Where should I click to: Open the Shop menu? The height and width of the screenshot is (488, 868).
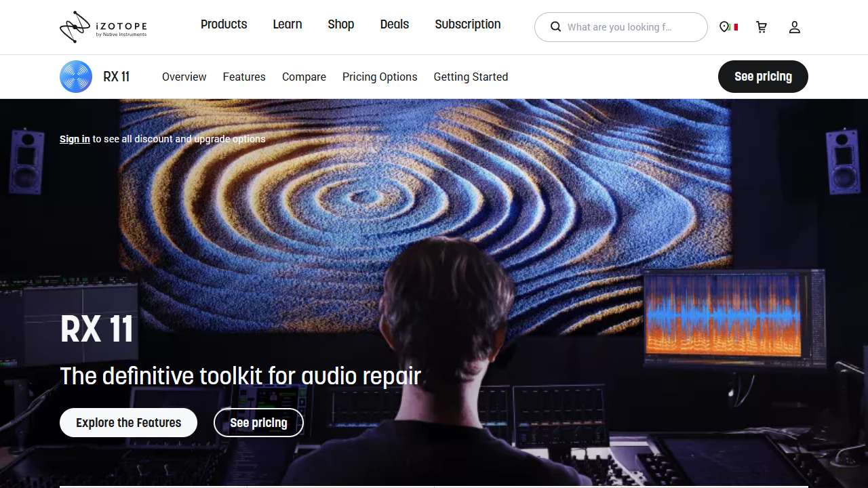tap(341, 24)
